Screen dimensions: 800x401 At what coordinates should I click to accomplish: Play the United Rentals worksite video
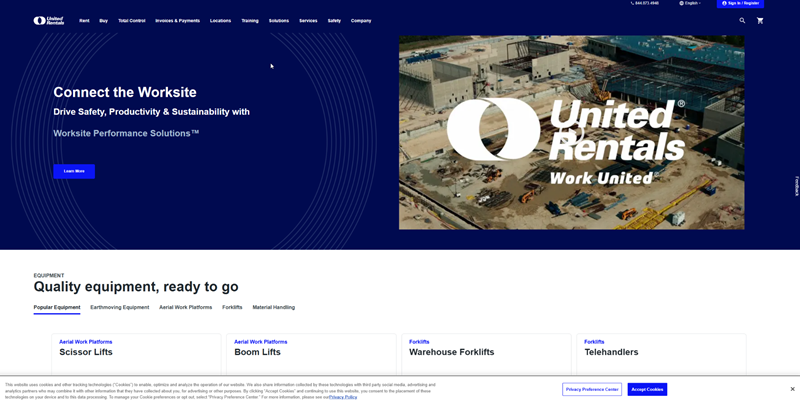click(571, 132)
